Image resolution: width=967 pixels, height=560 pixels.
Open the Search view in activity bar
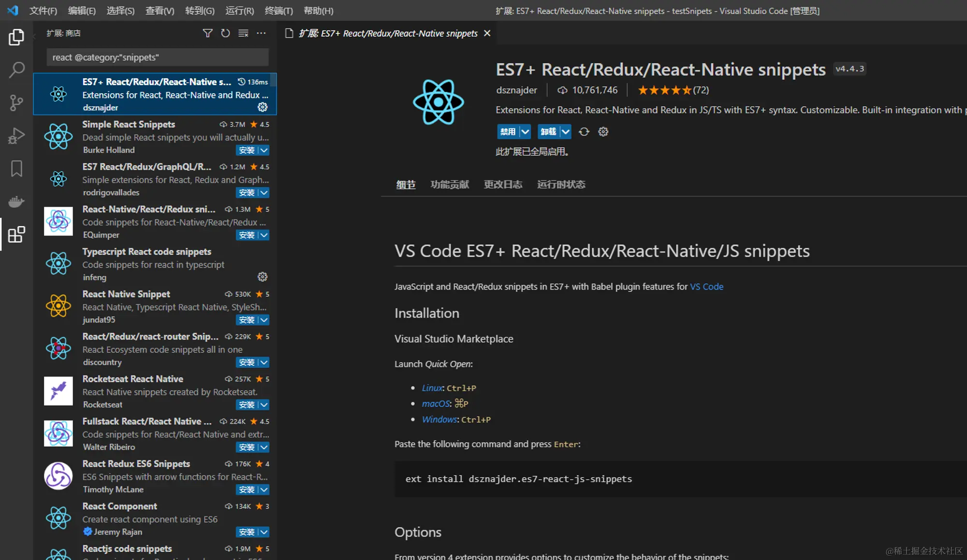[16, 70]
